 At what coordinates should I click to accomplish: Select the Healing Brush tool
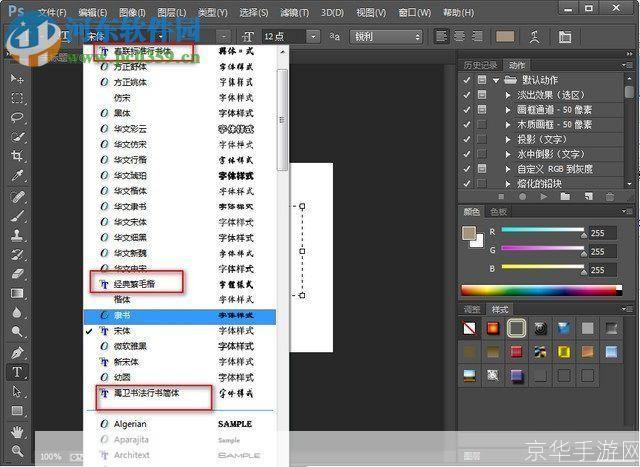tap(17, 197)
